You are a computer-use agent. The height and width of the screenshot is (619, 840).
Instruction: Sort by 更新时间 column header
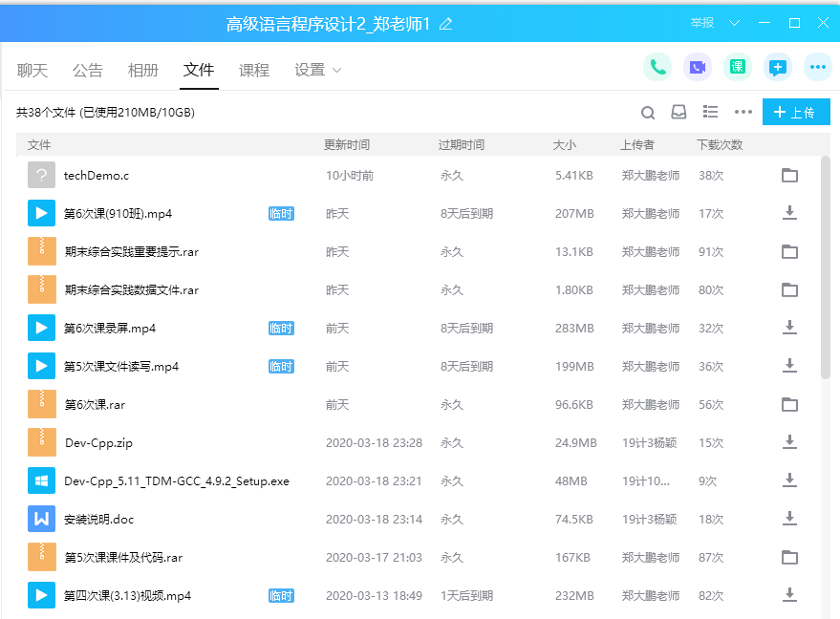[x=347, y=144]
